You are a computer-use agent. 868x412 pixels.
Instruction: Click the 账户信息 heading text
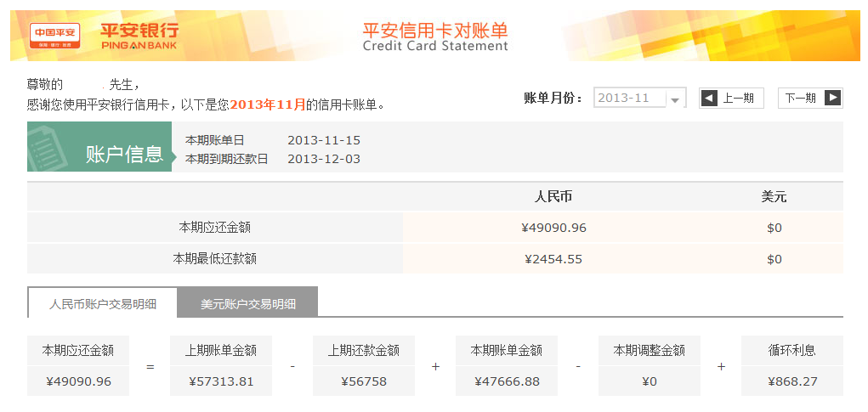click(x=125, y=155)
